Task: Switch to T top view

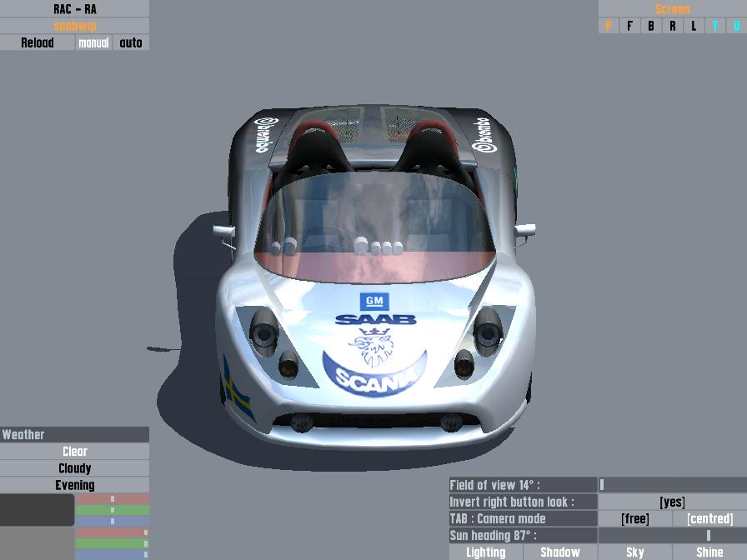Action: [715, 26]
